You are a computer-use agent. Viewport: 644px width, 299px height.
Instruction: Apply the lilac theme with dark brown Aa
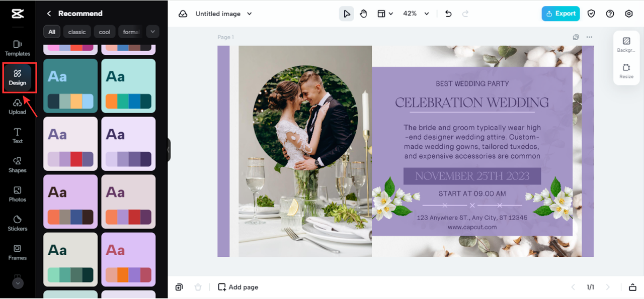point(70,202)
